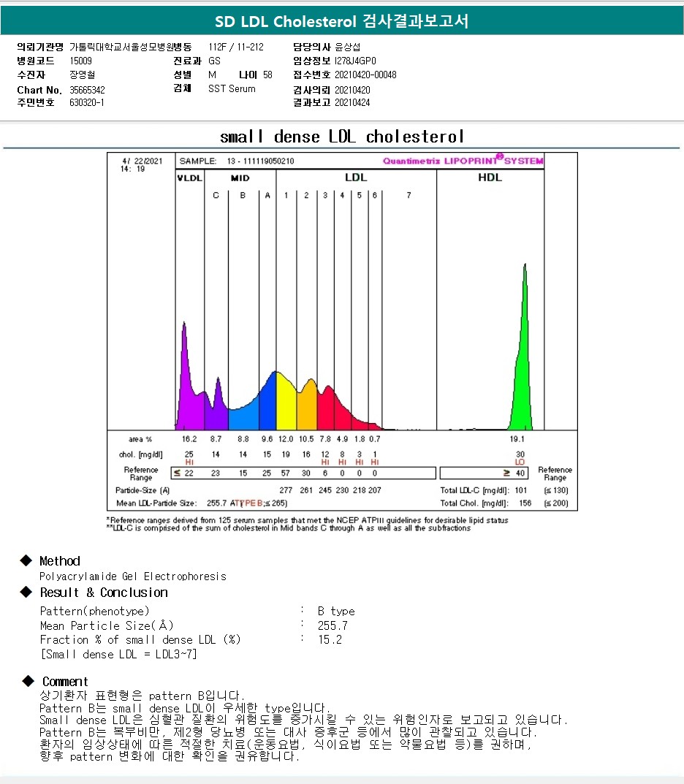This screenshot has height=784, width=684.
Task: Click the 'Result & Conclusion' heading
Action: pos(104,593)
